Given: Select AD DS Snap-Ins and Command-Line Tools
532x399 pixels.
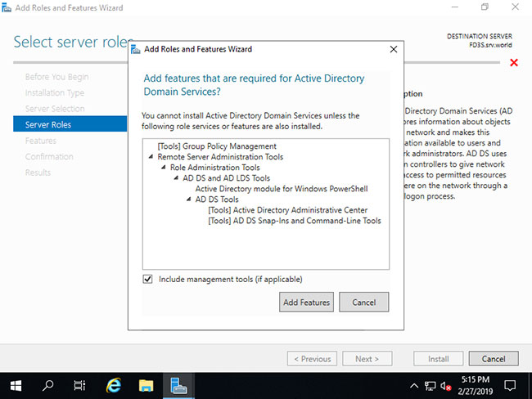Looking at the screenshot, I should coord(295,221).
